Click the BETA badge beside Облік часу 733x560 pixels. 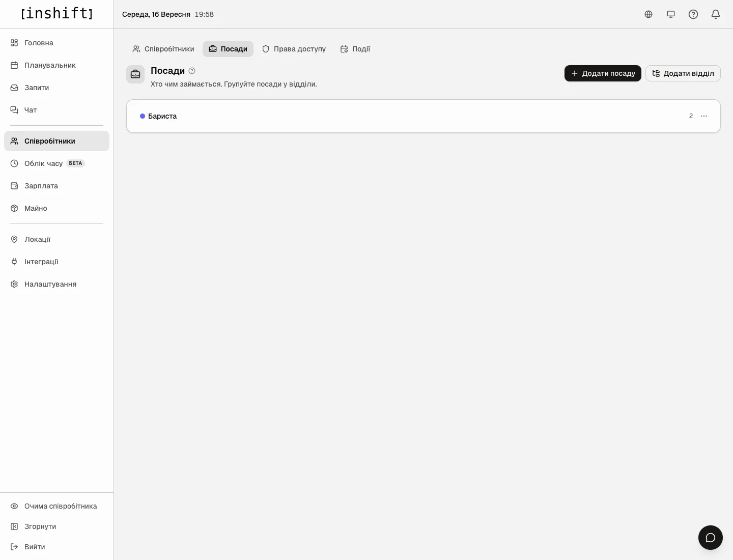pos(75,163)
